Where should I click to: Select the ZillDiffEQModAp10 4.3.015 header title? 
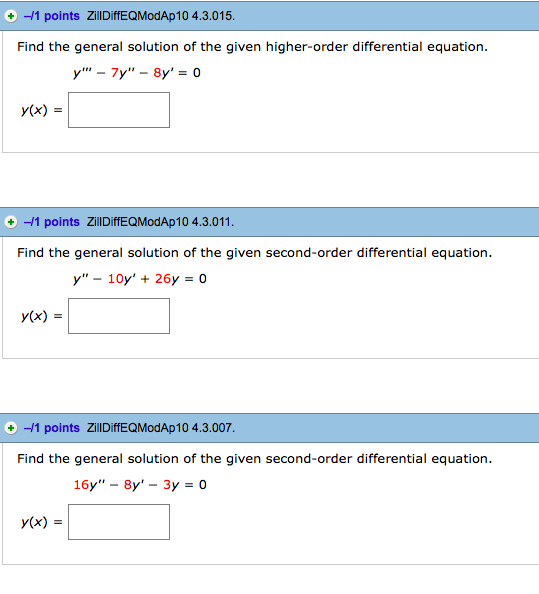(161, 16)
